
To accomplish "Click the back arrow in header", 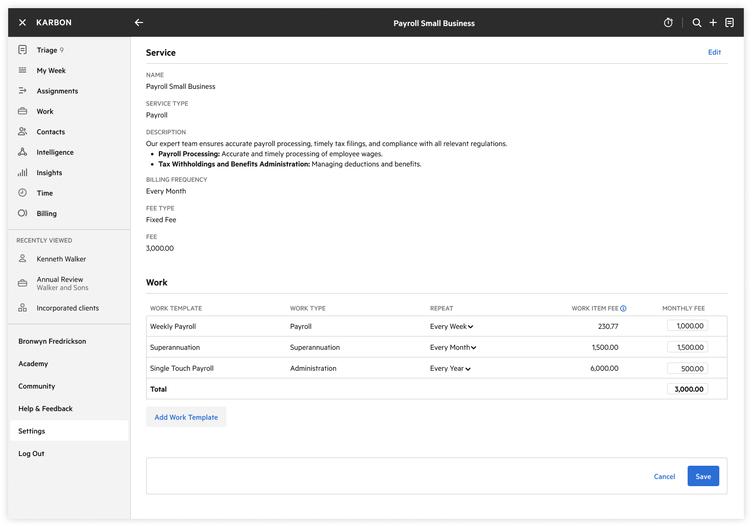I will 139,23.
